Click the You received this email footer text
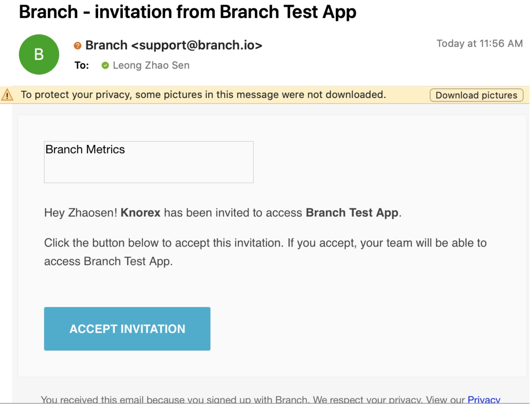 coord(175,400)
